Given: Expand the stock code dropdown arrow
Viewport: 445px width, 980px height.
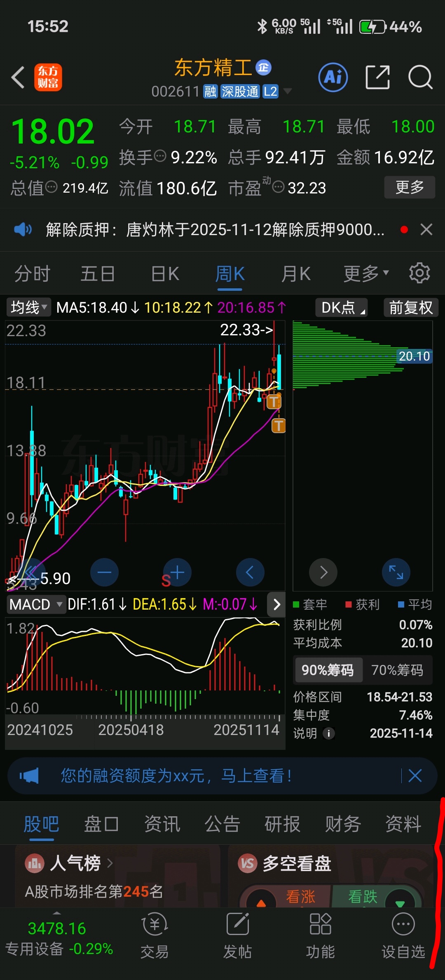Looking at the screenshot, I should 287,91.
